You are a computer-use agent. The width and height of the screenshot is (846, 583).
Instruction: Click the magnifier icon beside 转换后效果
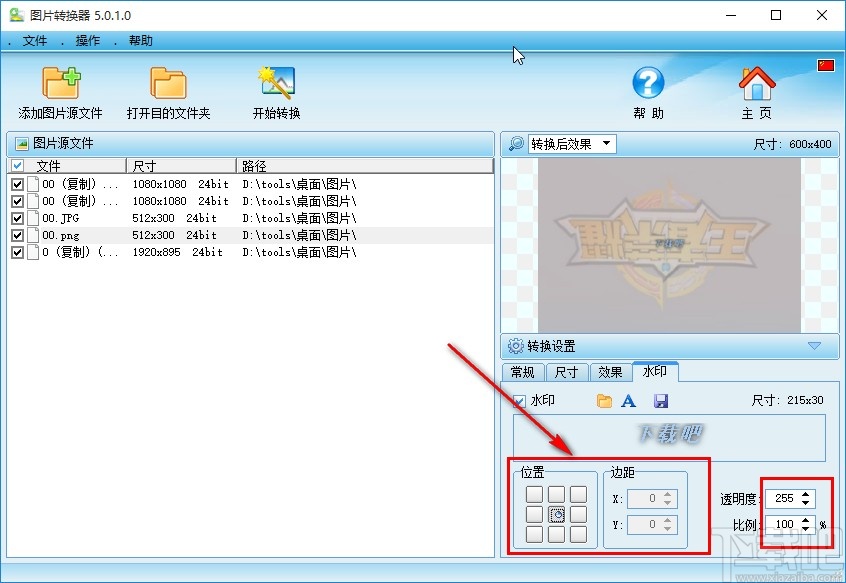coord(516,143)
